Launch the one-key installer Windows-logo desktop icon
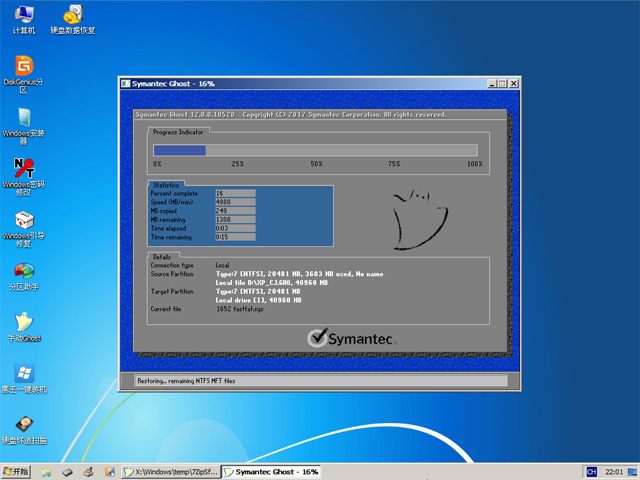Image resolution: width=640 pixels, height=480 pixels. (23, 374)
